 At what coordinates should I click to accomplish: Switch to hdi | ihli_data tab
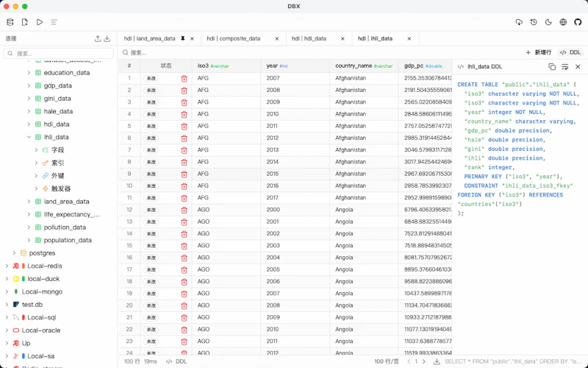tap(375, 38)
